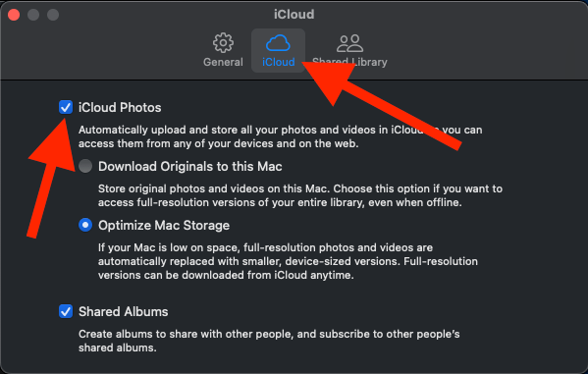Screen dimensions: 588x374
Task: Click the "iCloud" window title text
Action: point(294,15)
